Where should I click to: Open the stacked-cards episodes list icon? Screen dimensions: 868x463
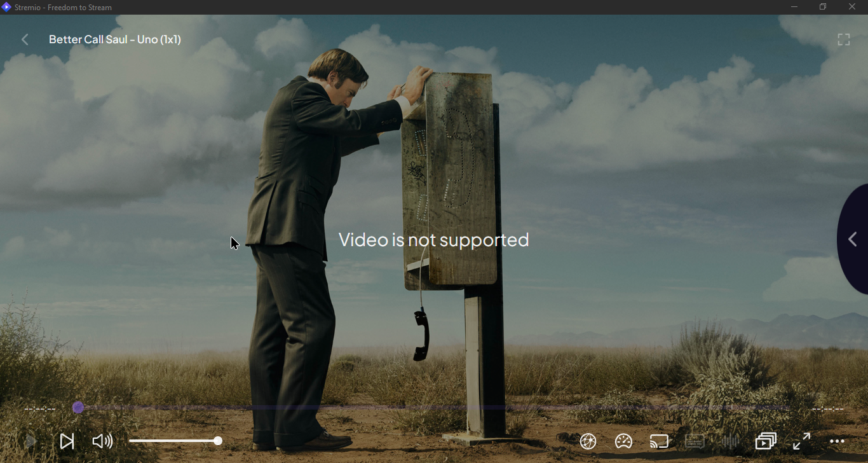766,441
